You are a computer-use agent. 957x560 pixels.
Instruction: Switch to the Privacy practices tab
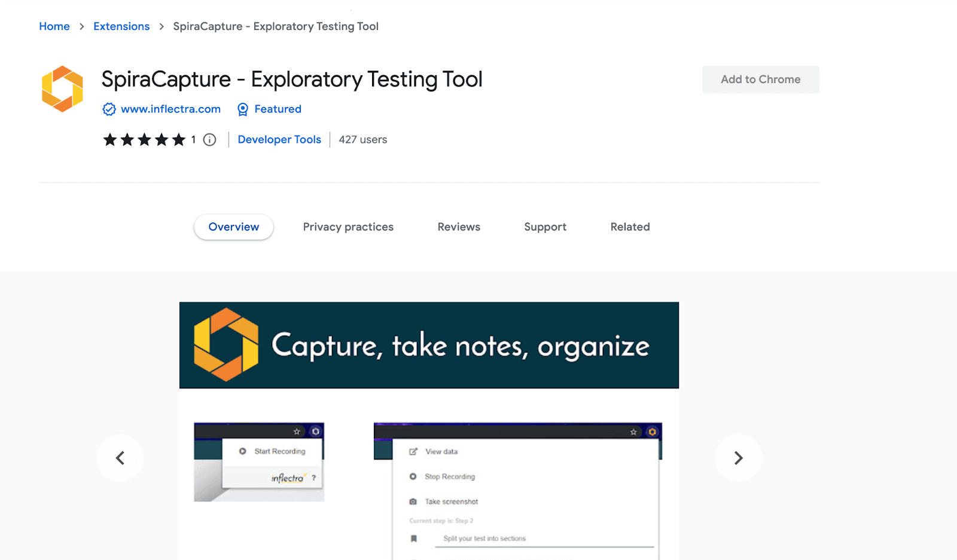coord(348,227)
